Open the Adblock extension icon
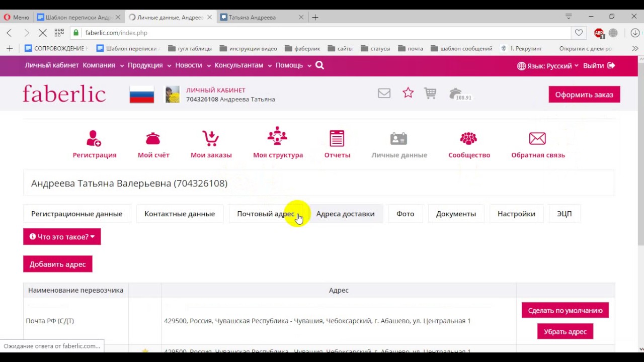This screenshot has width=644, height=362. (x=599, y=33)
